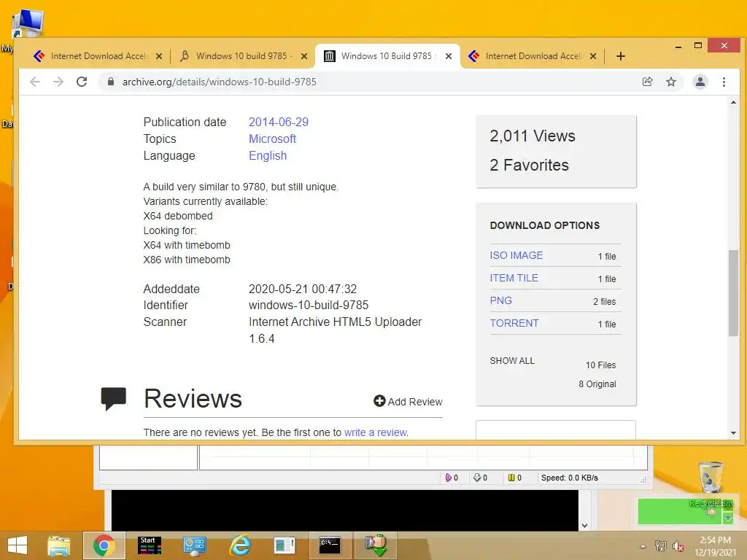Viewport: 747px width, 560px height.
Task: Launch Internet Explorer from taskbar
Action: [x=239, y=545]
